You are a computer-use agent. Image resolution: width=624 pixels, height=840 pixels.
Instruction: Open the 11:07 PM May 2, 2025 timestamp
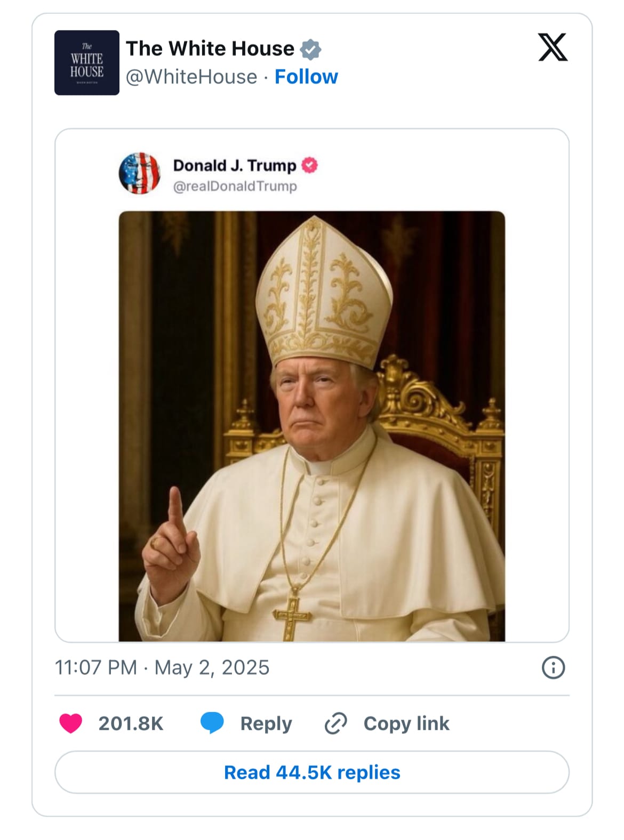162,667
